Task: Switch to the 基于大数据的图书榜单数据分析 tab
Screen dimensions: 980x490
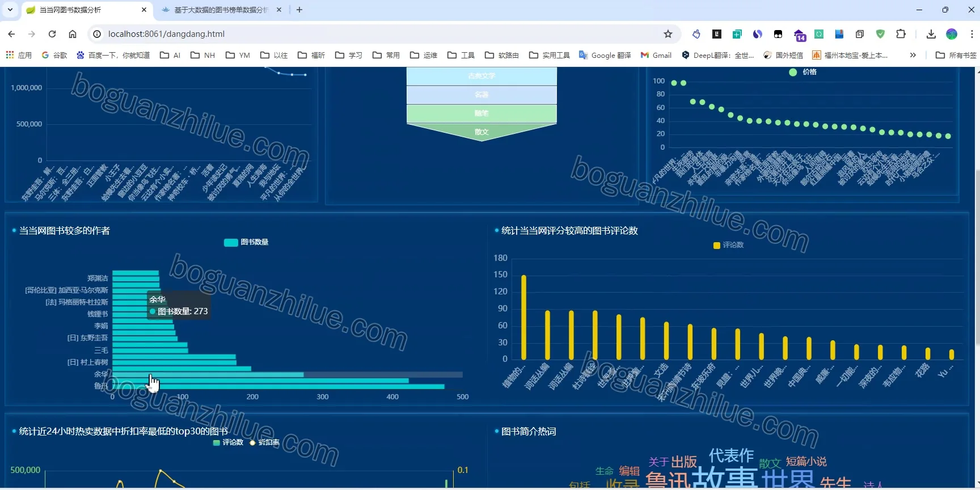Action: coord(221,10)
